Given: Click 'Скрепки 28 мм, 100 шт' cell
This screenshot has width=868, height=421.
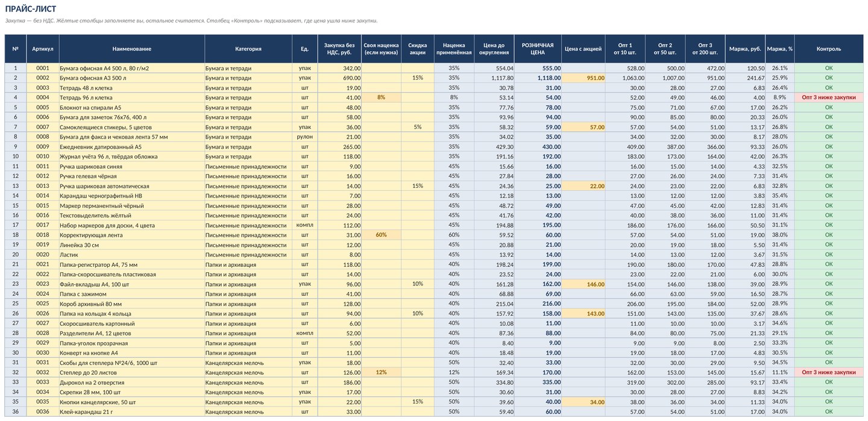Looking at the screenshot, I should point(131,392).
